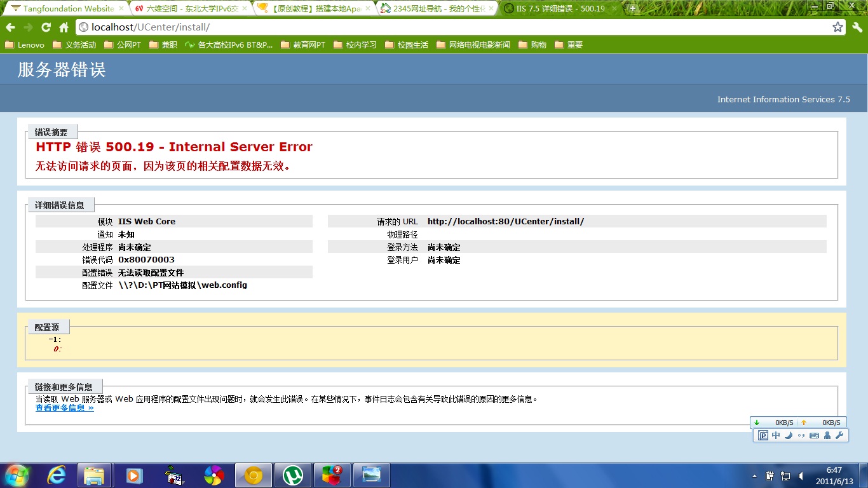Toggle the Chinese punctuation mode

(x=801, y=435)
